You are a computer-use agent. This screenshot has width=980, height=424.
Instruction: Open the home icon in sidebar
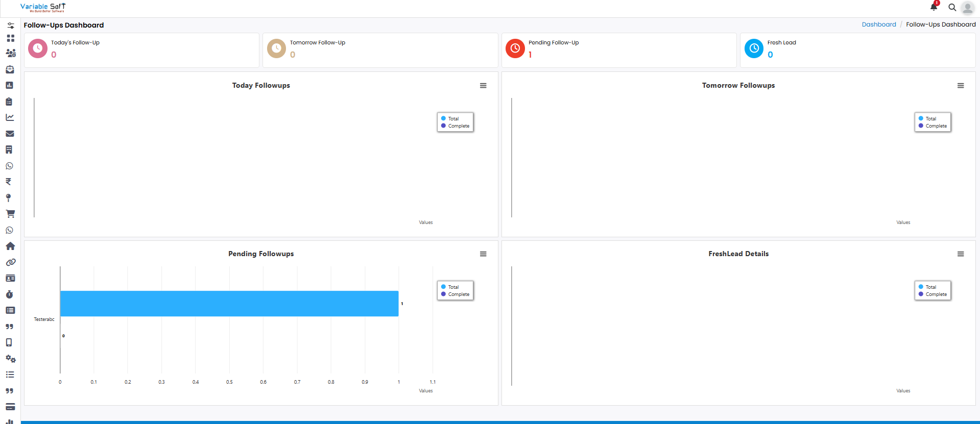tap(10, 246)
